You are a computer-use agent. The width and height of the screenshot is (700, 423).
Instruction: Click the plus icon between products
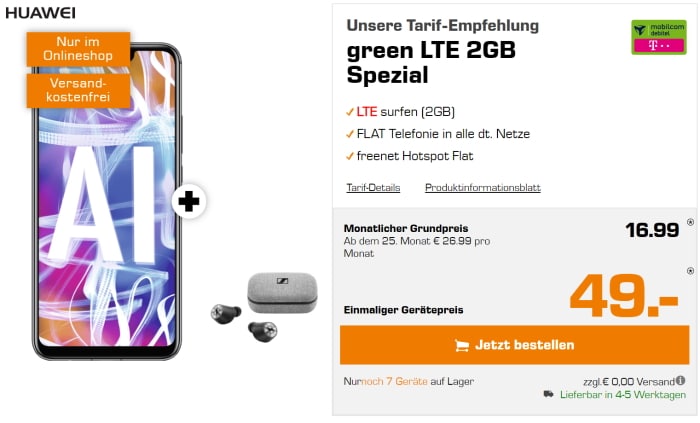pos(189,201)
